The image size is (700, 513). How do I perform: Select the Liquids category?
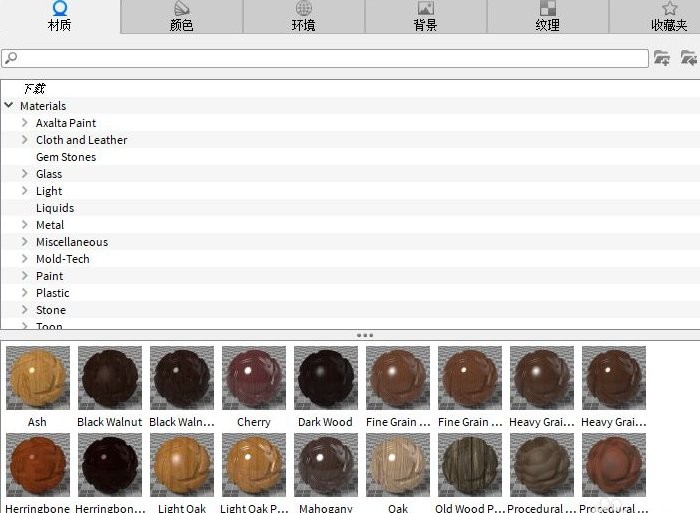click(x=55, y=208)
